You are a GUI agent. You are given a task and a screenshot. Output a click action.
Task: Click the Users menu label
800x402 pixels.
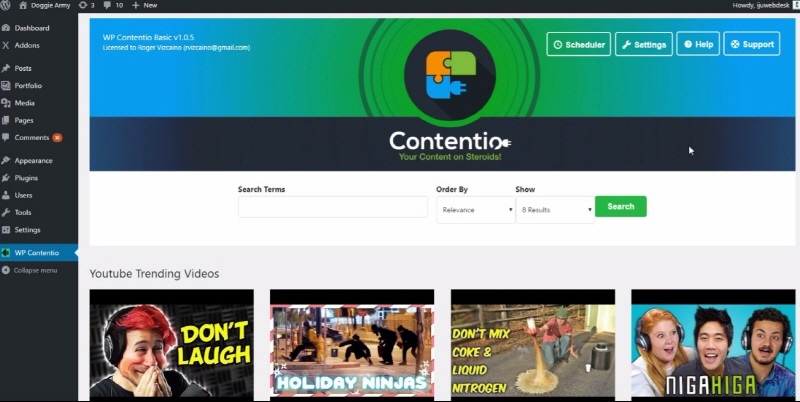[23, 195]
